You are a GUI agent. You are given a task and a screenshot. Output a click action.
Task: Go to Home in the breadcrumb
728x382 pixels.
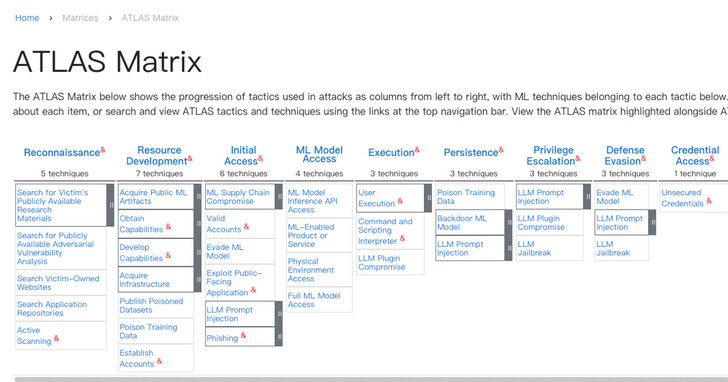(27, 18)
